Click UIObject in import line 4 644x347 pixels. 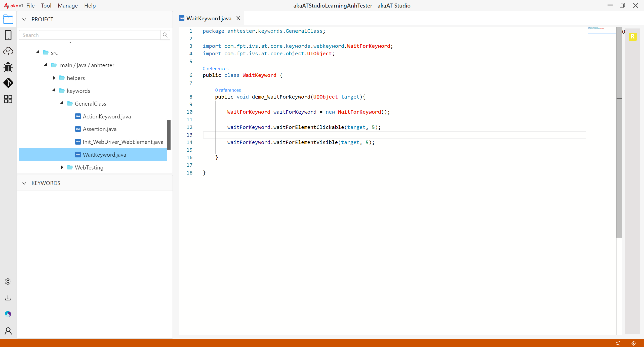coord(319,54)
